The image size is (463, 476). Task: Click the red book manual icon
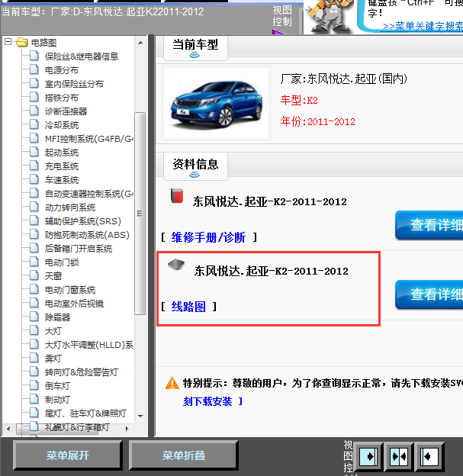177,195
